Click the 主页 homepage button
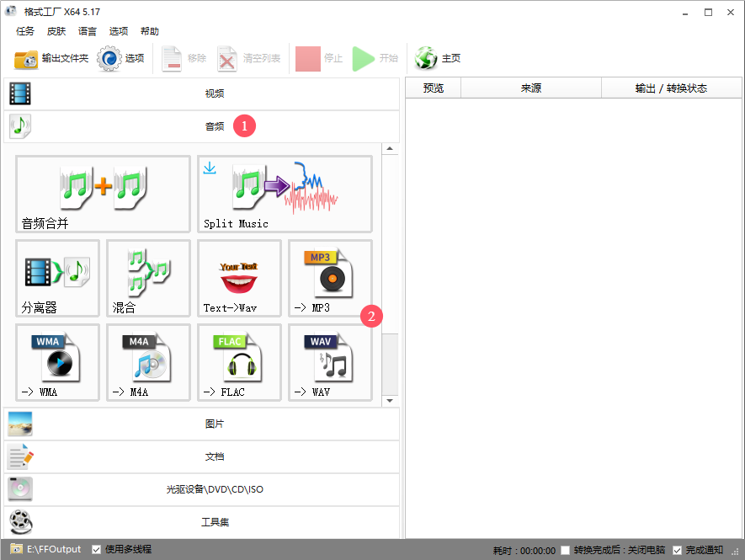Screen dimensions: 745x560 tap(434, 58)
